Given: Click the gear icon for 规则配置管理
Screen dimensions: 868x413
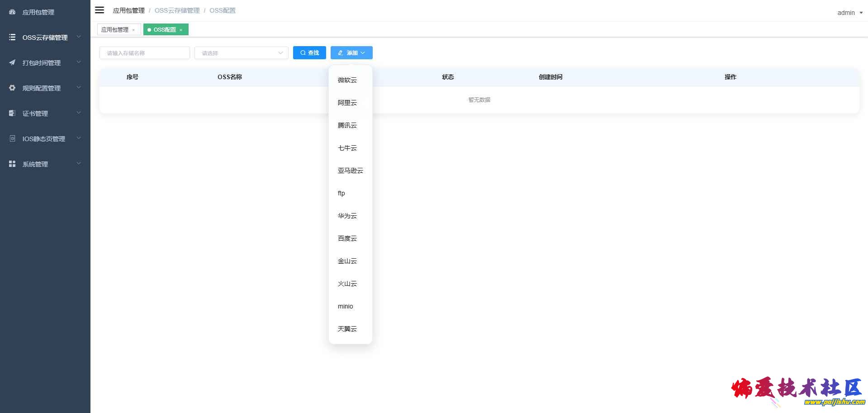Looking at the screenshot, I should click(12, 88).
